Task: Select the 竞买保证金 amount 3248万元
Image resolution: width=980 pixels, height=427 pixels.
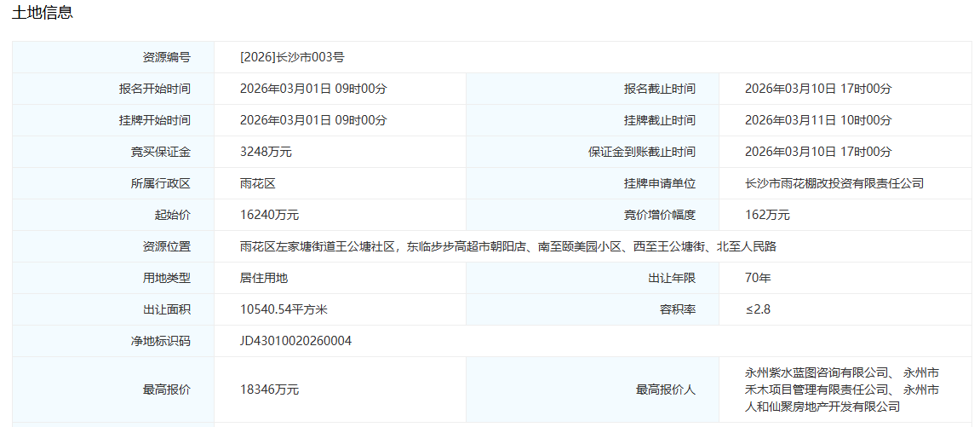Action: click(266, 152)
